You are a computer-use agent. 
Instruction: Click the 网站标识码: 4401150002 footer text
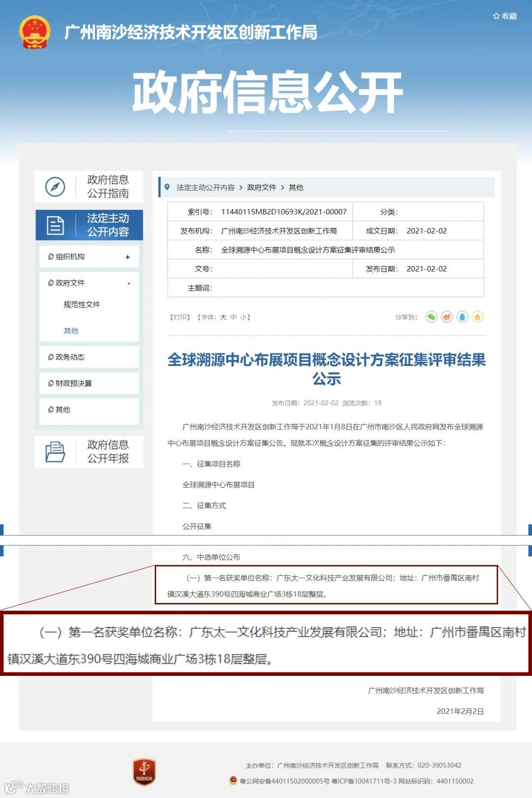[x=436, y=781]
